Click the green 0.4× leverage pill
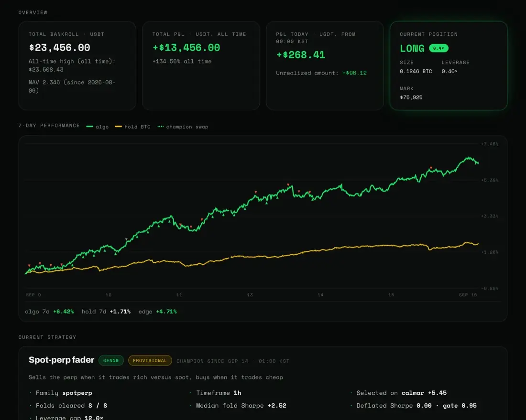 click(x=438, y=48)
